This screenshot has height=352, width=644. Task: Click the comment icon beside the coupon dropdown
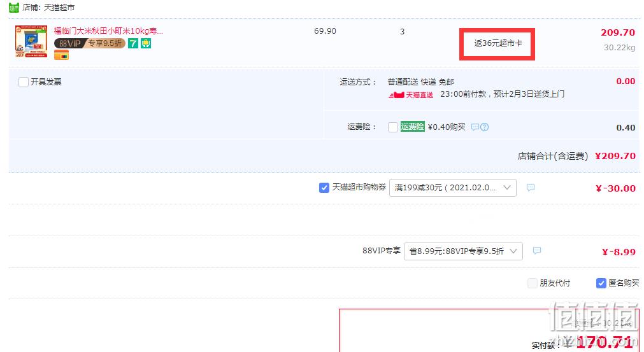click(531, 188)
